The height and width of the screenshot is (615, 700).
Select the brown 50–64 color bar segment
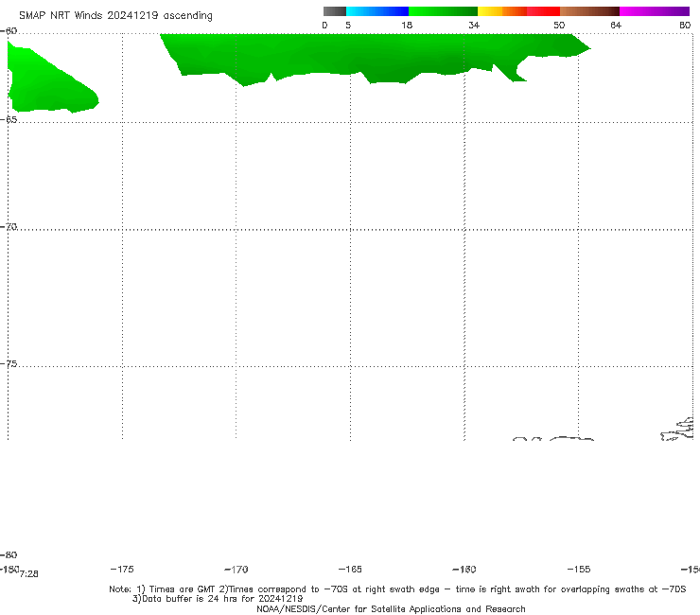pos(589,11)
